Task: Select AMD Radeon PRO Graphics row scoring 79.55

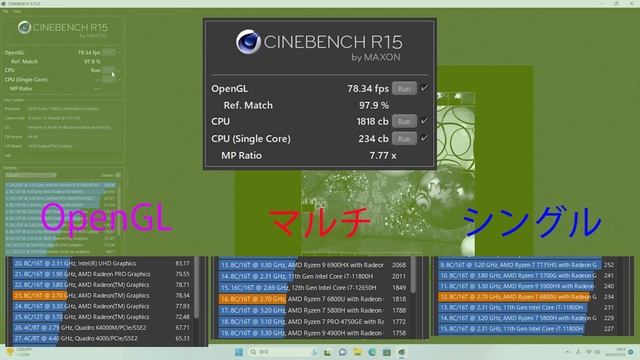Action: click(101, 274)
